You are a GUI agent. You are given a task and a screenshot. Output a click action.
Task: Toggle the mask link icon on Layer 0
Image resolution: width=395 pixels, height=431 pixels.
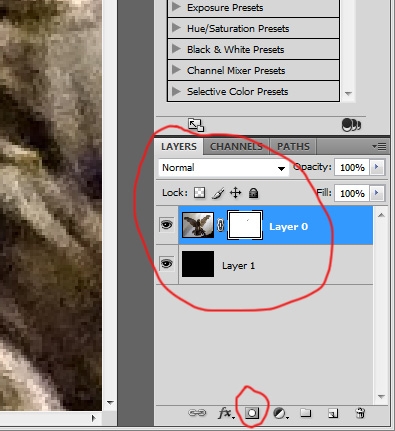(x=220, y=225)
